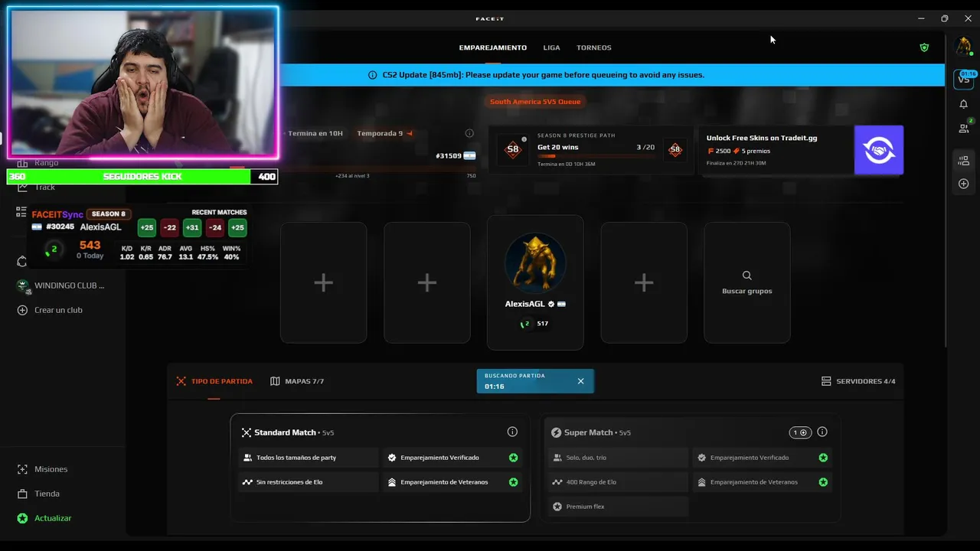Select the Super Match card
Viewport: 980px width, 551px height.
pos(691,468)
